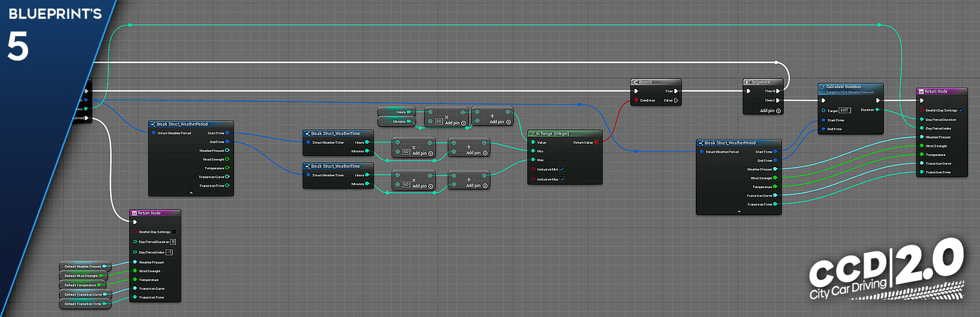The width and height of the screenshot is (980, 317).
Task: Toggle the InclusiveMax checkbox on In Range
Action: [x=562, y=179]
